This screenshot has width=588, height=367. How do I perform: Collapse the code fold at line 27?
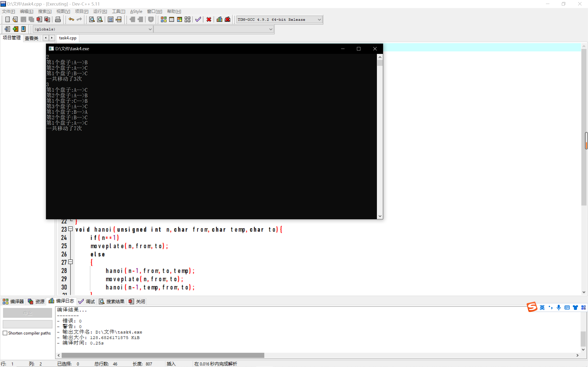click(71, 262)
